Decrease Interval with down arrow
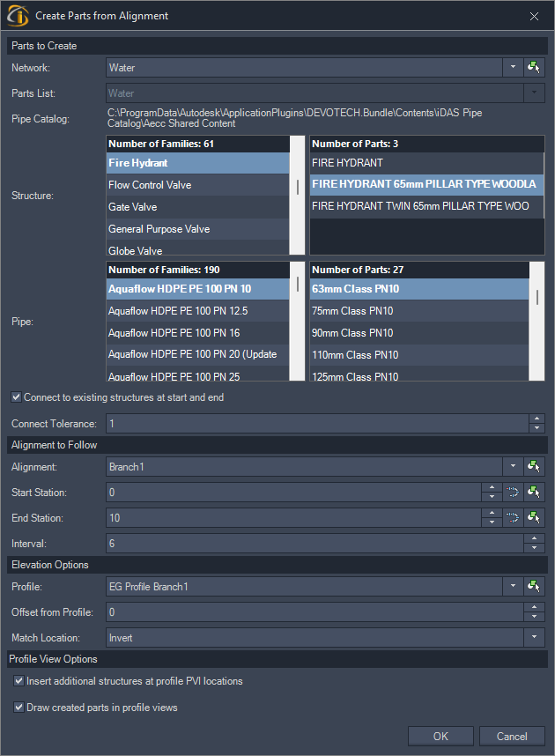The image size is (555, 756). [x=534, y=548]
